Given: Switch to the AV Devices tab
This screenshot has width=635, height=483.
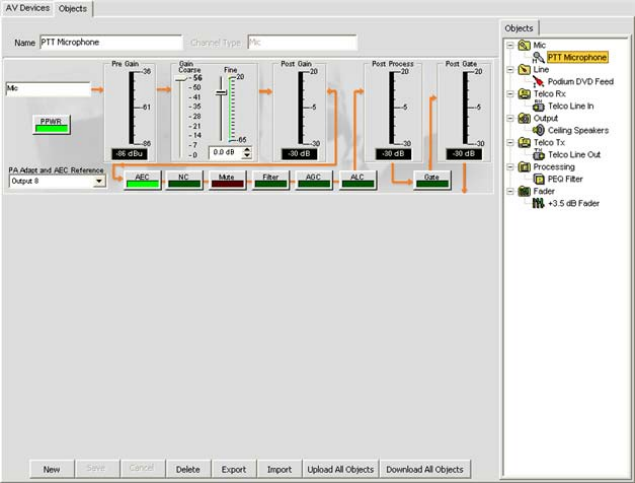Looking at the screenshot, I should (28, 8).
